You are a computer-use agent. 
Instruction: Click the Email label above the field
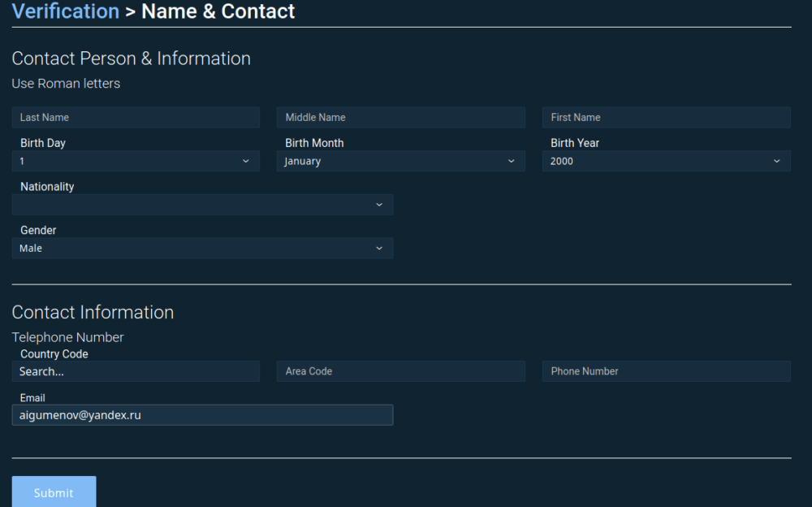[32, 398]
